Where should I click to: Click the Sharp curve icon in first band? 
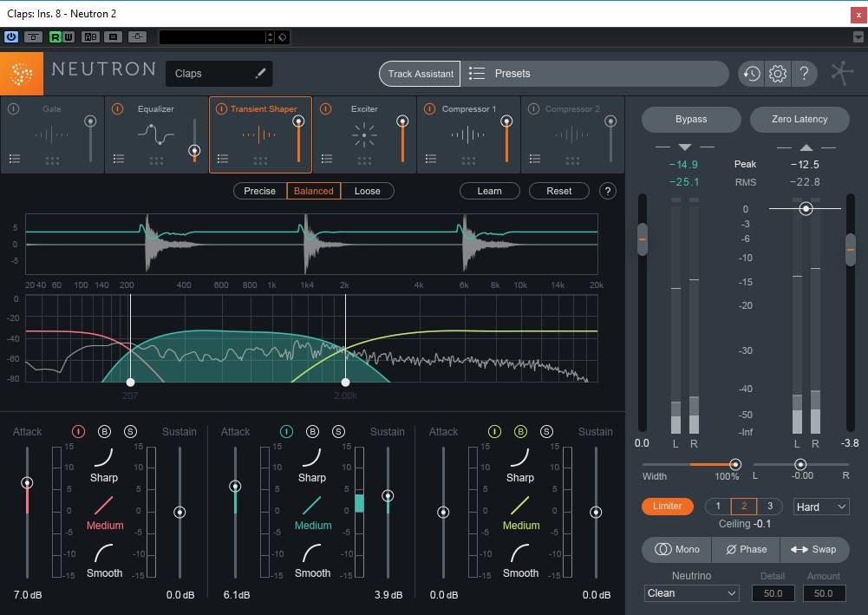pos(104,457)
